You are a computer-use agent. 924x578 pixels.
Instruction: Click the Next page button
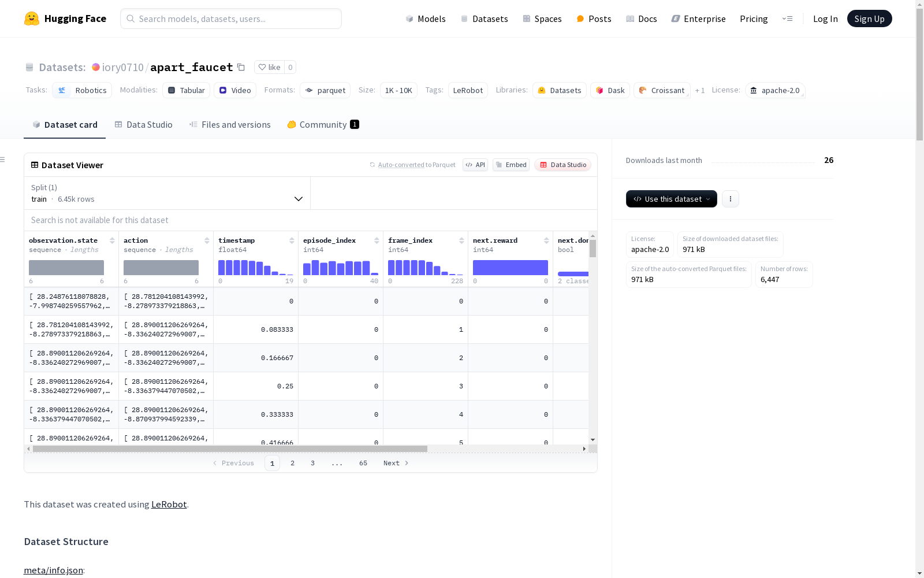click(396, 463)
